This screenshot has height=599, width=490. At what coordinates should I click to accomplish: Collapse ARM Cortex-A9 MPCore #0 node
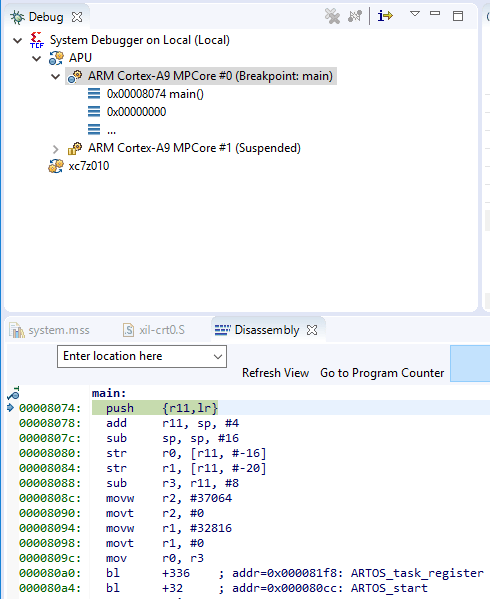pos(56,76)
